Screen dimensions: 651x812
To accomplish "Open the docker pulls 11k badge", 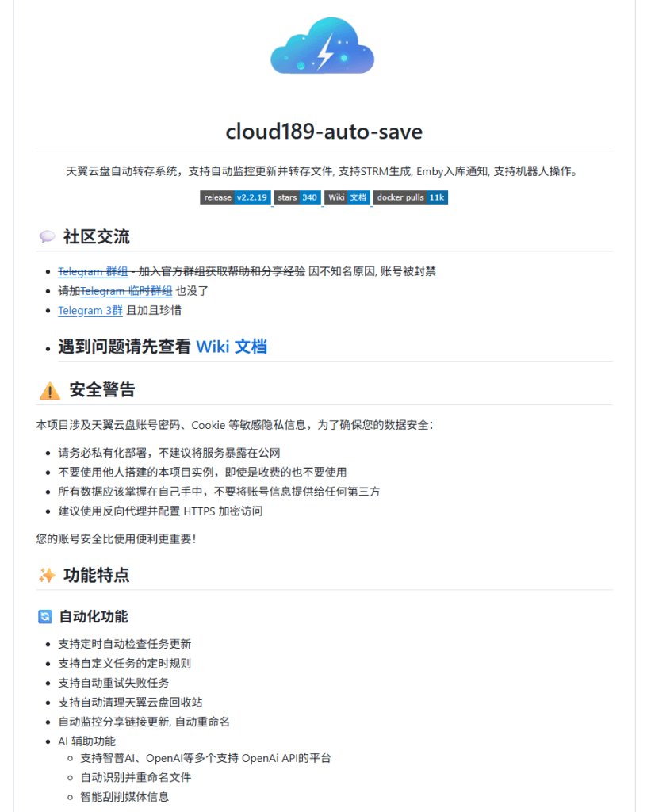I will coord(411,197).
